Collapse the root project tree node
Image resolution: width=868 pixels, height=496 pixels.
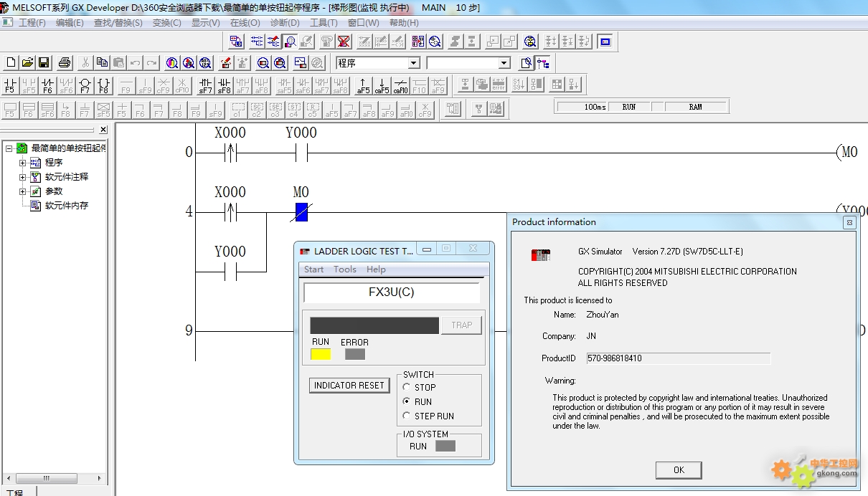click(x=9, y=148)
